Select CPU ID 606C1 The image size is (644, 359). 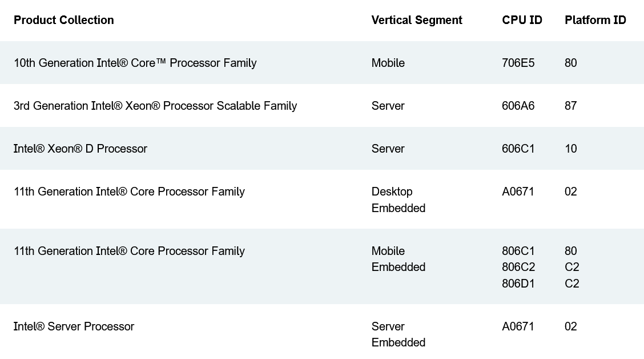tap(518, 149)
